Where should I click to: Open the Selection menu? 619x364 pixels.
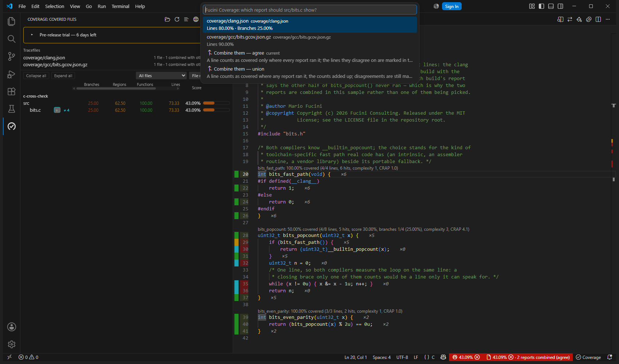[55, 6]
